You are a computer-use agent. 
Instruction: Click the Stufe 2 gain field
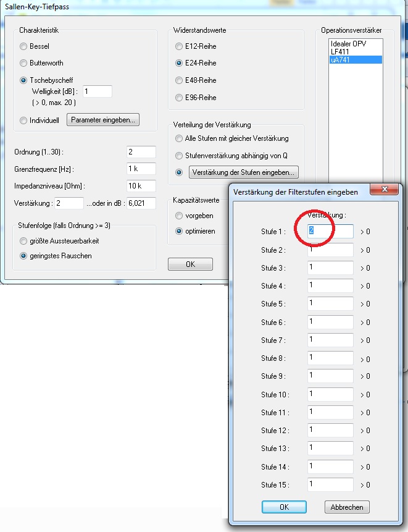pyautogui.click(x=330, y=250)
